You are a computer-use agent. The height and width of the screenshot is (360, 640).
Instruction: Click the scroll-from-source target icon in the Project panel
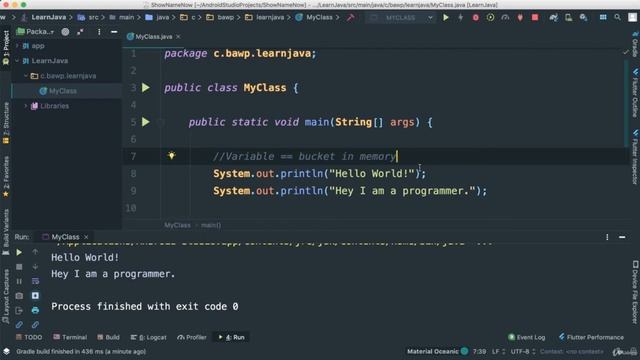pos(65,31)
